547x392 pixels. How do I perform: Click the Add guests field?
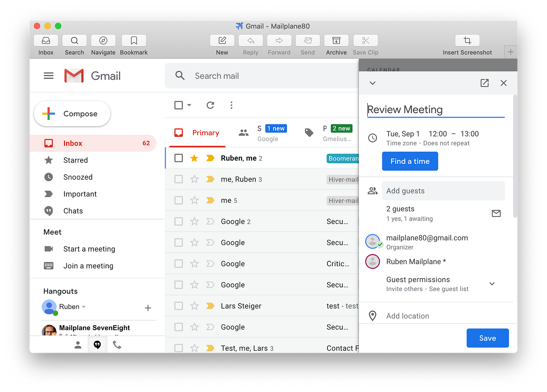point(443,191)
